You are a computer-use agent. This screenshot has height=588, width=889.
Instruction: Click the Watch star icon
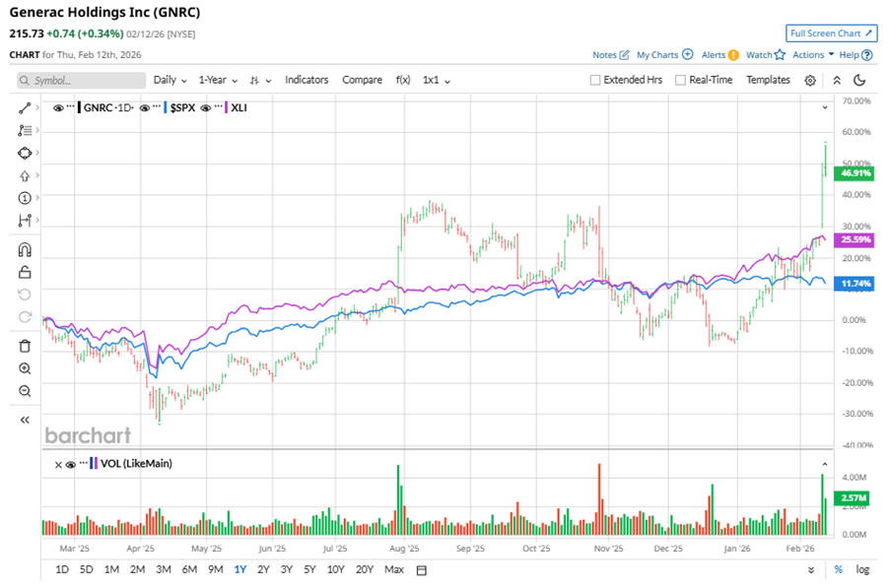pyautogui.click(x=781, y=55)
